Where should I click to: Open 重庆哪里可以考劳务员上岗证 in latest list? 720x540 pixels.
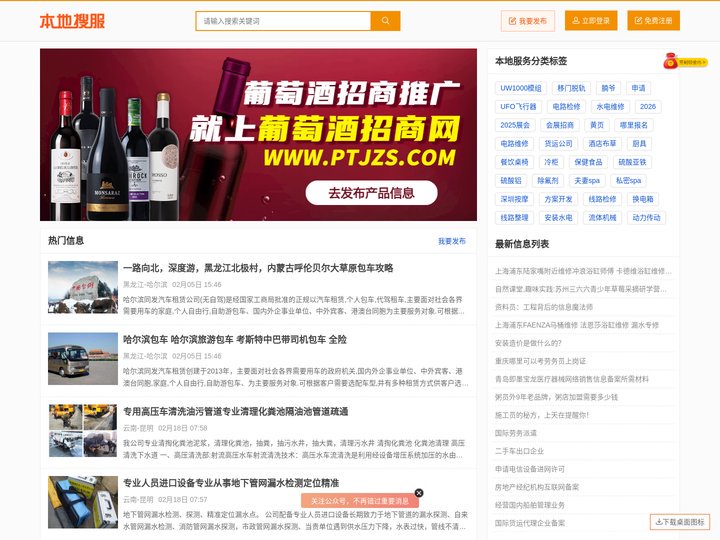coord(540,361)
